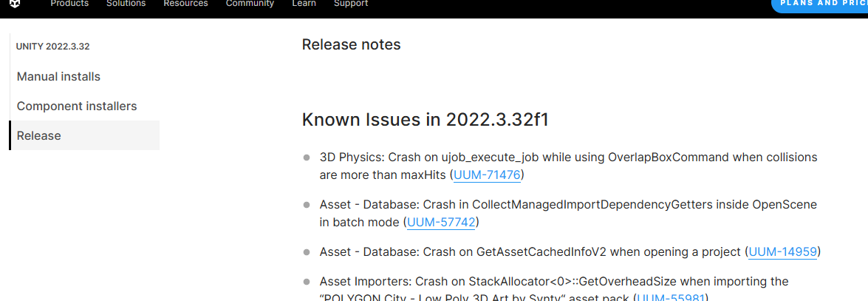The width and height of the screenshot is (868, 301).
Task: Follow the UUM-14959 issue link
Action: coord(782,252)
